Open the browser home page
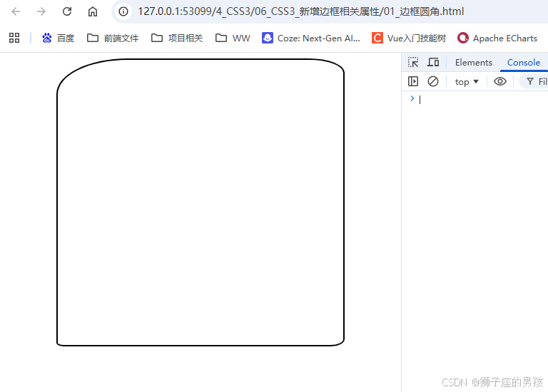This screenshot has width=548, height=392. pos(92,11)
